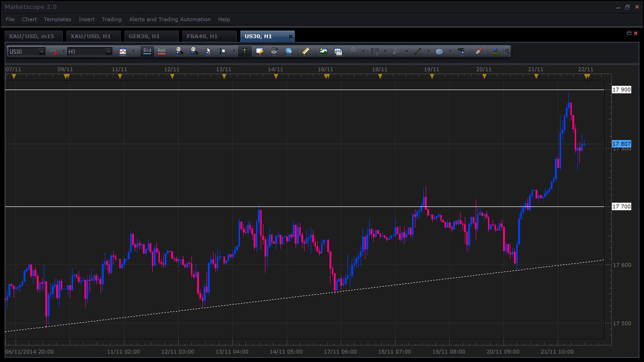Open the Trading menu

pyautogui.click(x=112, y=19)
